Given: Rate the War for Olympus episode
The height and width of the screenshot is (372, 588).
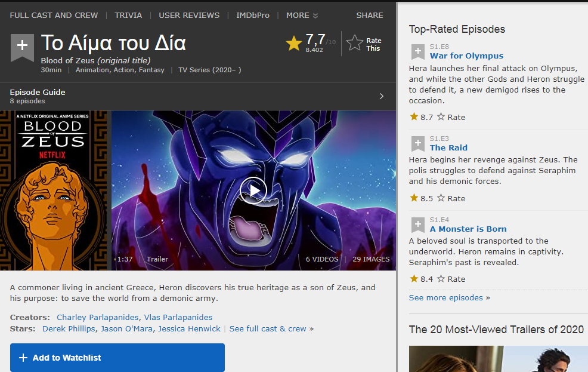Looking at the screenshot, I should pyautogui.click(x=451, y=117).
